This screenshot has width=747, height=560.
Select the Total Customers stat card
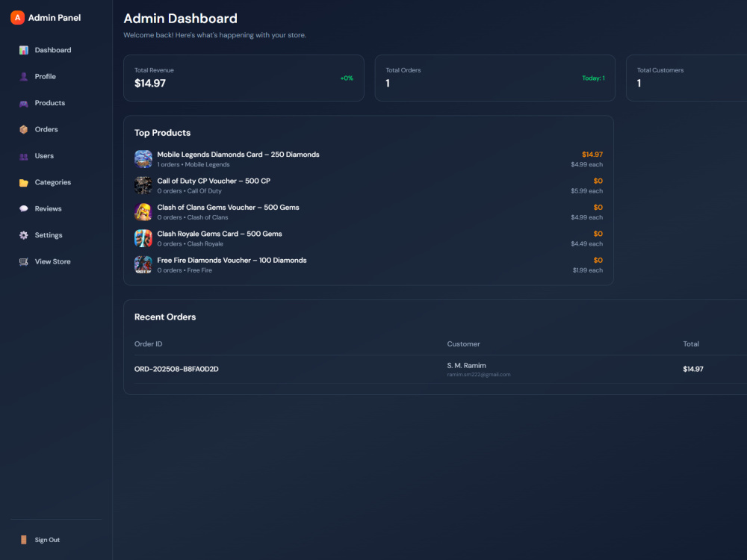click(x=686, y=78)
